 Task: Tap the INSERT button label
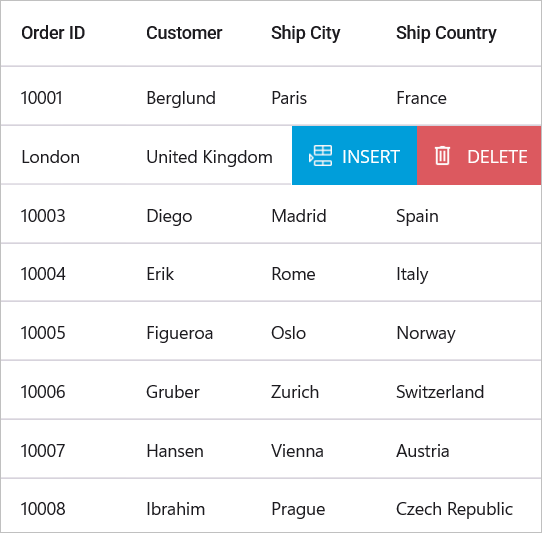coord(371,157)
